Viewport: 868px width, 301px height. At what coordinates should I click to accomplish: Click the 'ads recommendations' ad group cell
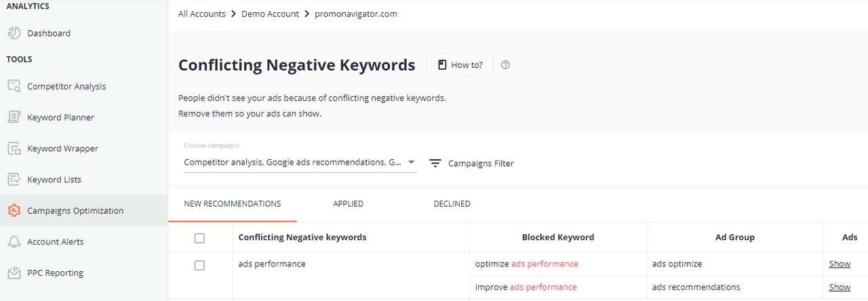(696, 287)
